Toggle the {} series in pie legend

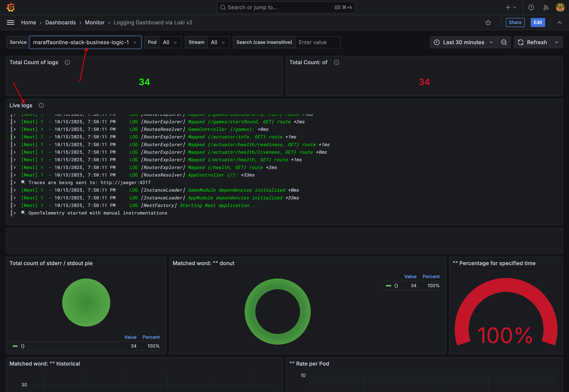[23, 346]
